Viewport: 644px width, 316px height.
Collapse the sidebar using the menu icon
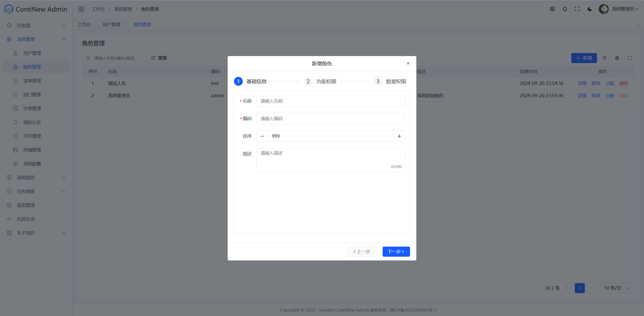(x=81, y=9)
